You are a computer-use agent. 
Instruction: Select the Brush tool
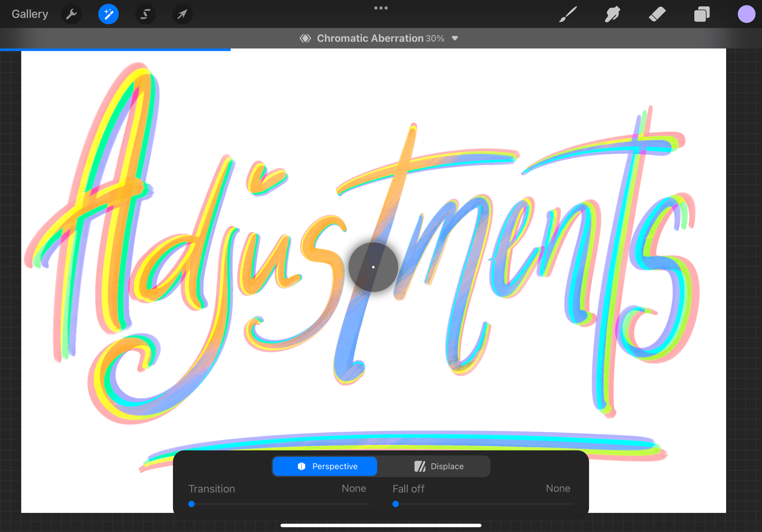[x=568, y=14]
